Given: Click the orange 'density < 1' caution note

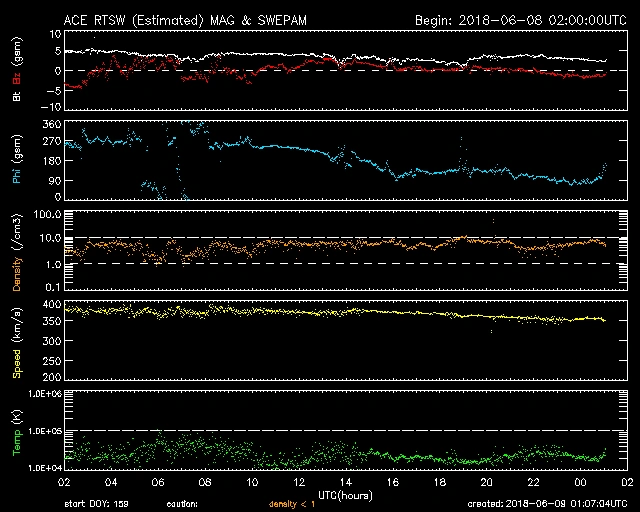Looking at the screenshot, I should click(292, 504).
